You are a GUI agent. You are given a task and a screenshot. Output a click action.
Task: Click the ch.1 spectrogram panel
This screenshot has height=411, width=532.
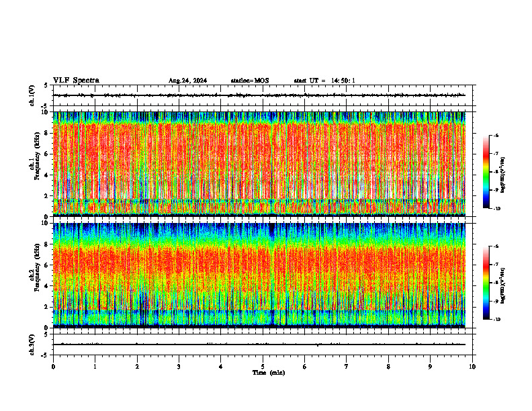tap(259, 164)
